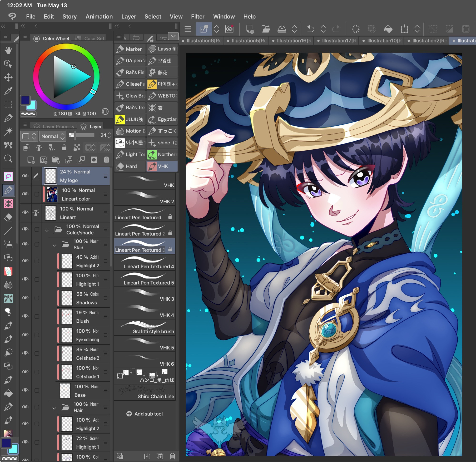Click the Save icon in command bar

pyautogui.click(x=282, y=29)
